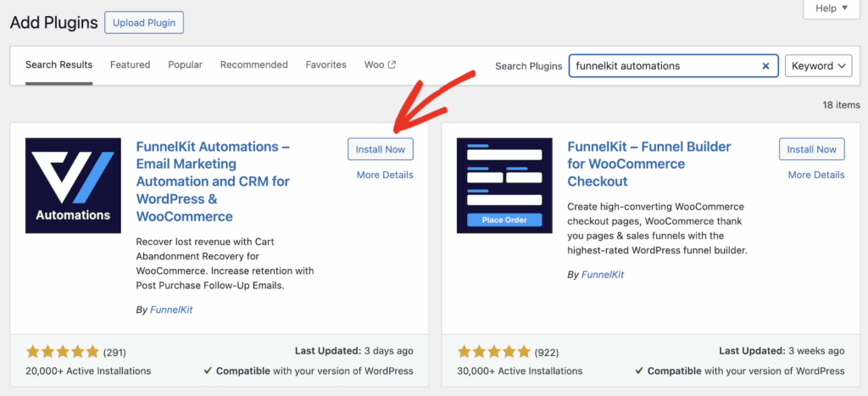Click the star rating of FunnelKit Automations
The width and height of the screenshot is (868, 396).
click(62, 352)
